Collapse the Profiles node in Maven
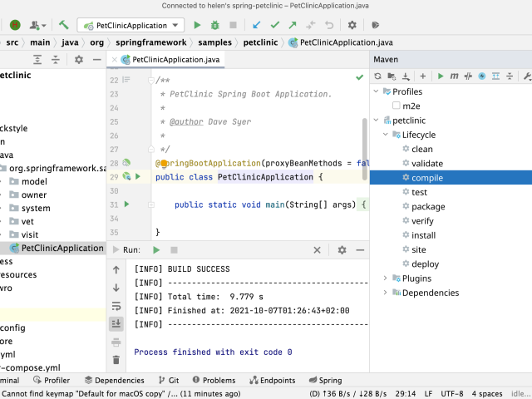 point(376,91)
